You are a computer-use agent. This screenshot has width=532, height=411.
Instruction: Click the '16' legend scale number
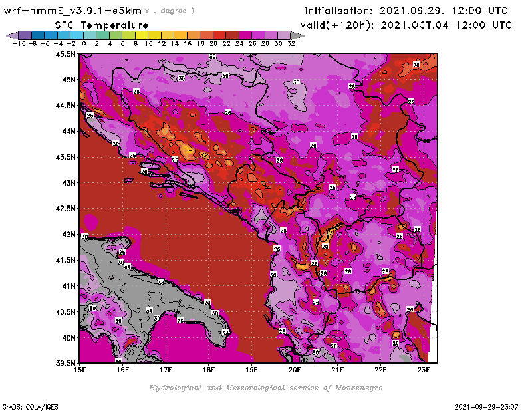[188, 43]
